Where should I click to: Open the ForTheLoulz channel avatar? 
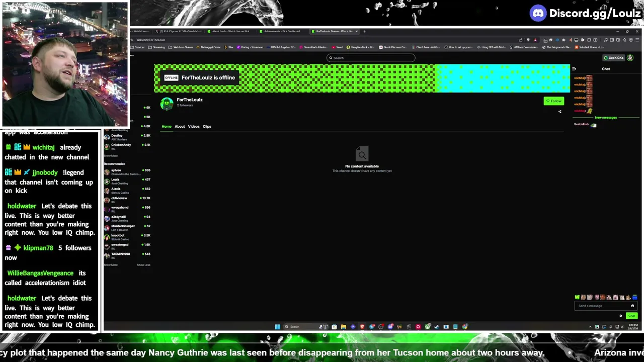167,104
